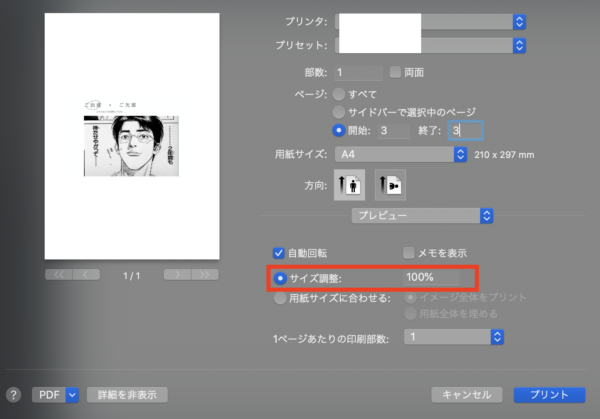Select 用紙サイズに合わせる radio button
The image size is (600, 419).
[279, 296]
